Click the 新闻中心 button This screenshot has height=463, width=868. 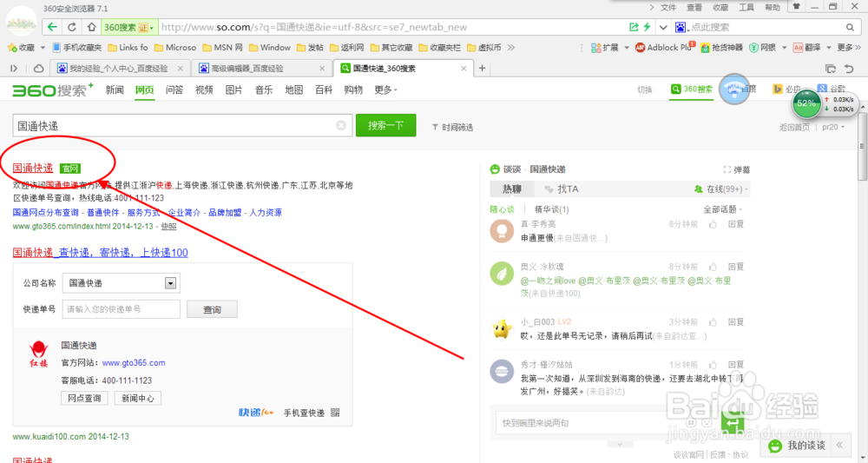click(138, 398)
